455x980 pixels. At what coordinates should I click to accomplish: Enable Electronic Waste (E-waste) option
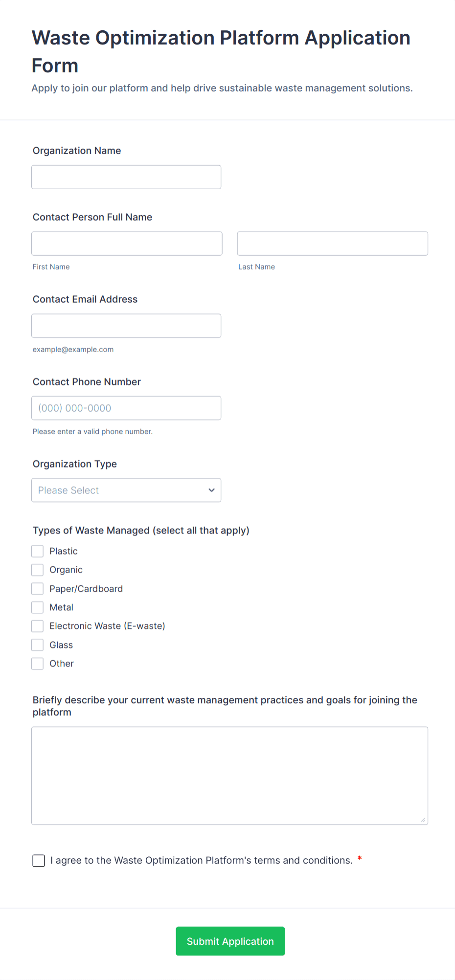pos(37,625)
